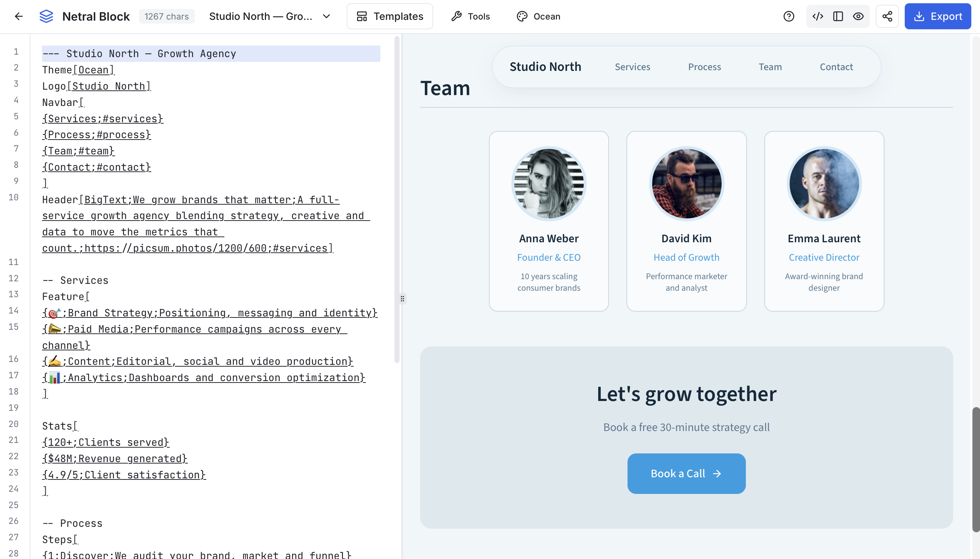Open Contact link in preview navbar

pos(836,67)
